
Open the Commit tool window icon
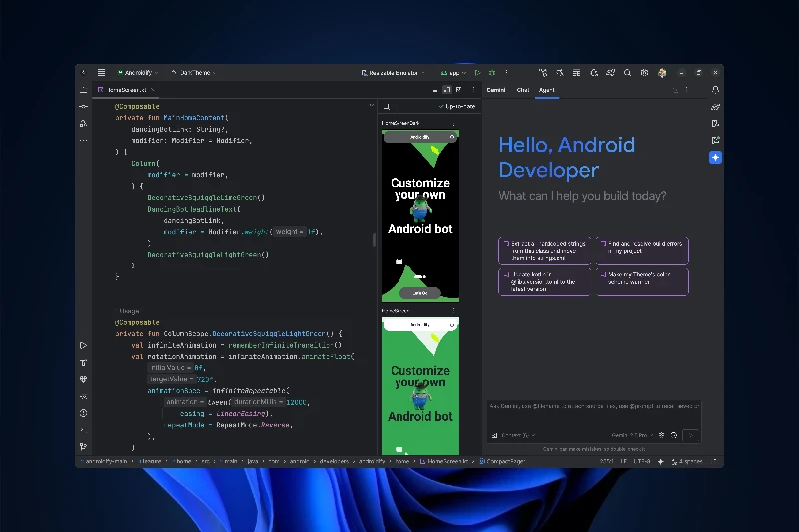[x=84, y=107]
